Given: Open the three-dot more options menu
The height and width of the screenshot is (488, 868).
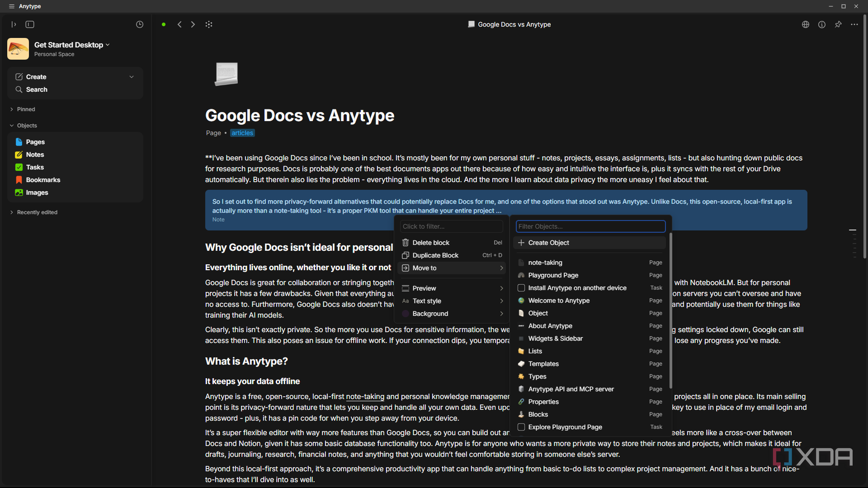Looking at the screenshot, I should (854, 24).
